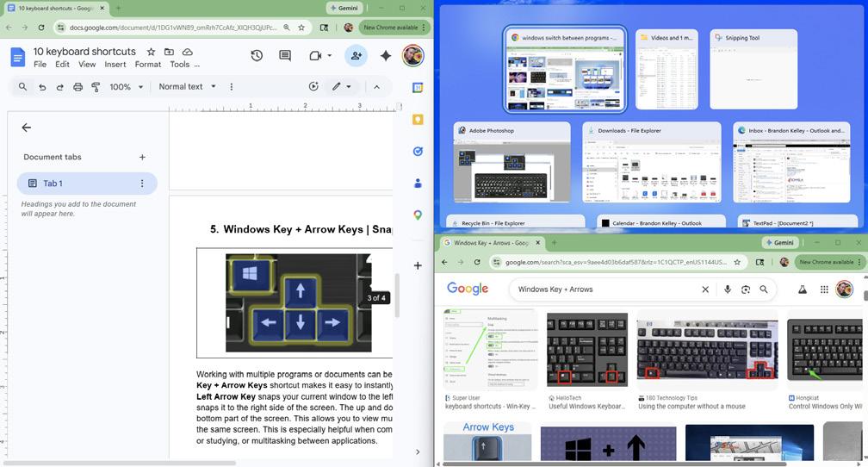Open version history clock icon

257,55
